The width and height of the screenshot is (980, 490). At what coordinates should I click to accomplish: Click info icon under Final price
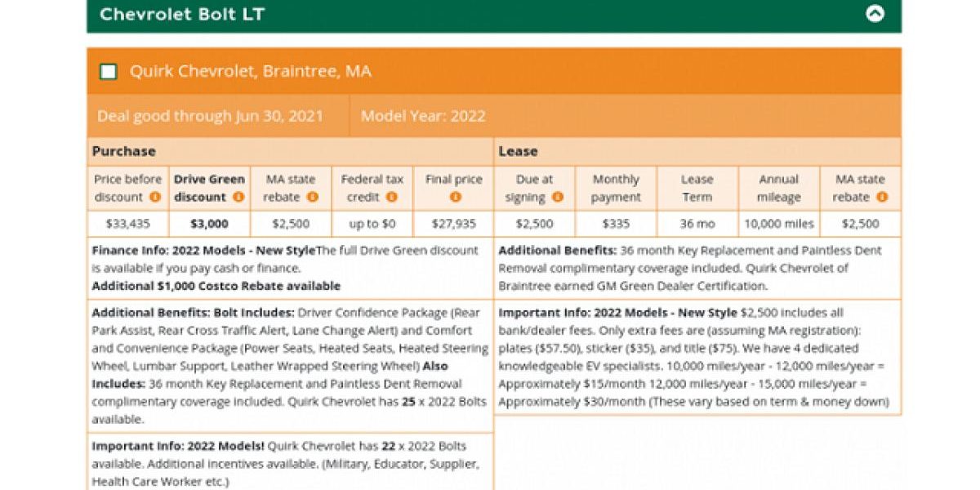pyautogui.click(x=454, y=197)
